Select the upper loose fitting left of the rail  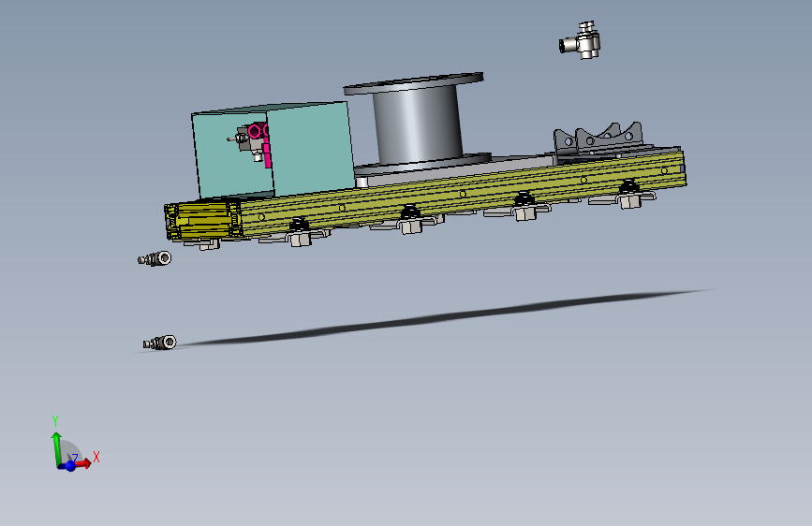tap(155, 257)
